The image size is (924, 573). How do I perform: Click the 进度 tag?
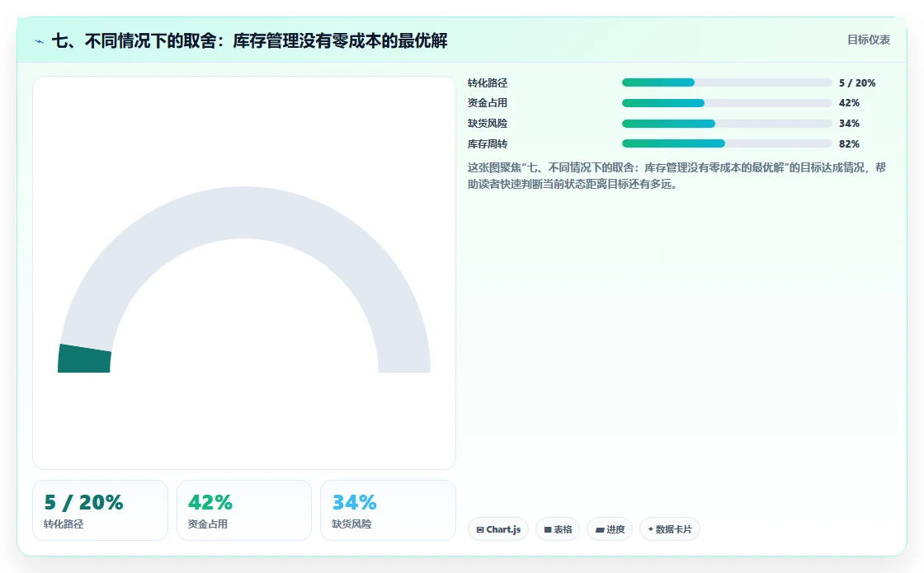coord(610,529)
